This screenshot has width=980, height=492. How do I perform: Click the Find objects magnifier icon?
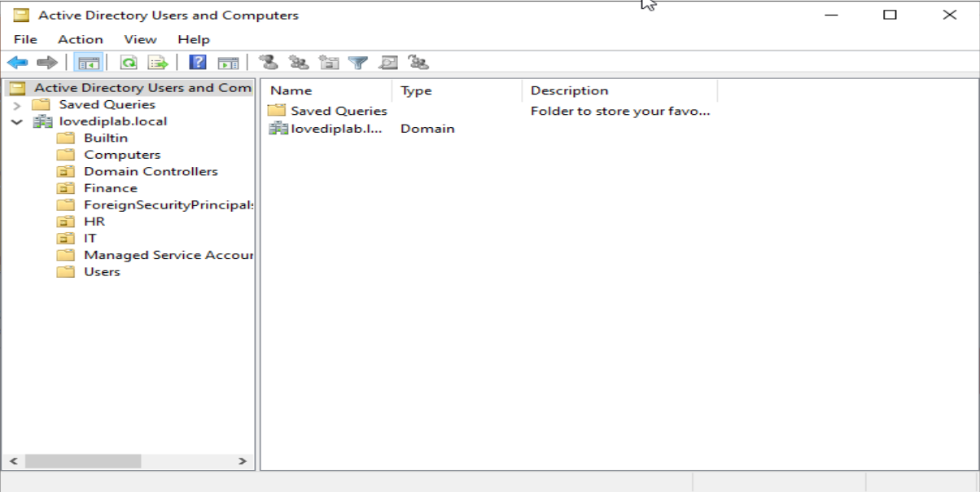[x=388, y=63]
